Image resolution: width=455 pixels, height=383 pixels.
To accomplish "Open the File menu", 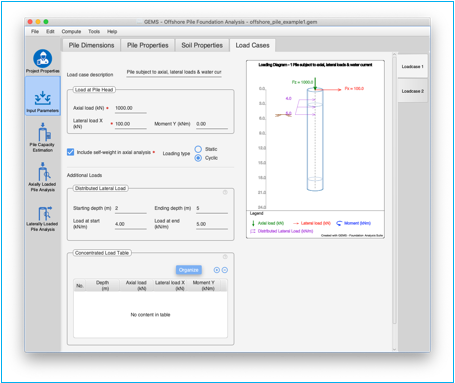I will tap(35, 31).
